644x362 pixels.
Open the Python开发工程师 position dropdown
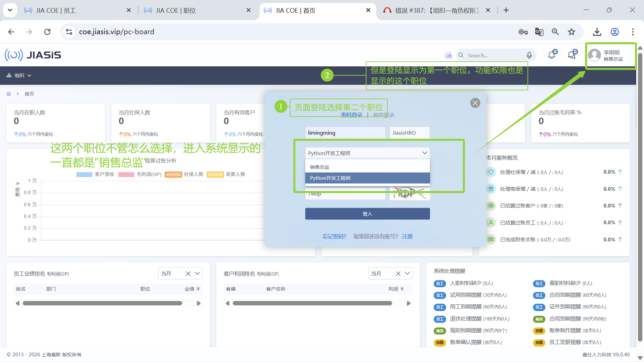click(367, 153)
